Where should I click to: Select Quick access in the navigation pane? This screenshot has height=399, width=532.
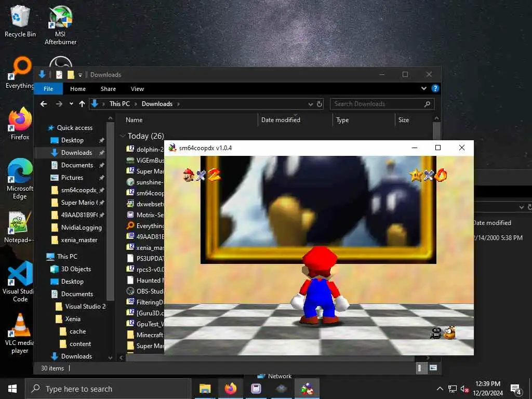click(x=75, y=128)
